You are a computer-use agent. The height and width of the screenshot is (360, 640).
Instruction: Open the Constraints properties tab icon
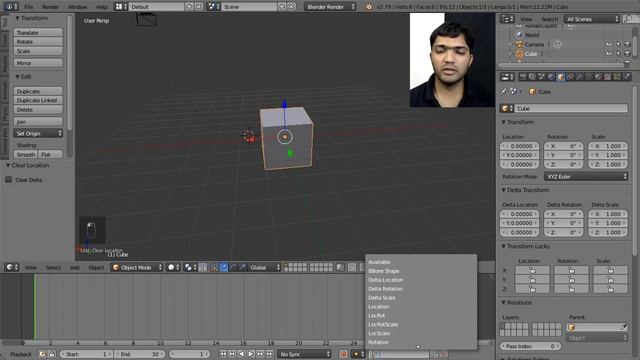(570, 77)
